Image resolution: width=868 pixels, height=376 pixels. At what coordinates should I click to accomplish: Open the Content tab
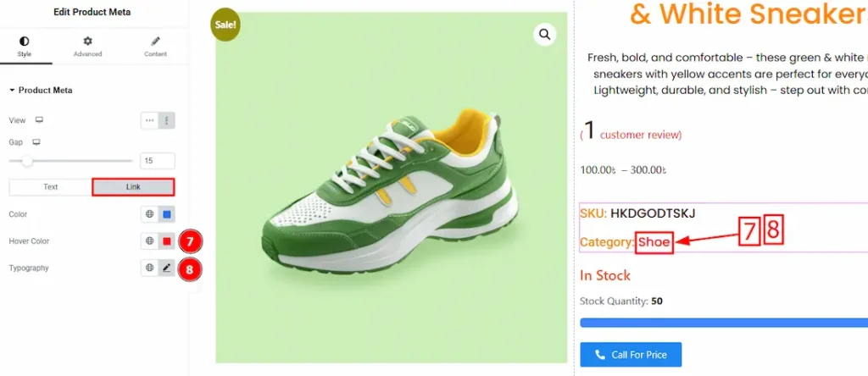(155, 47)
